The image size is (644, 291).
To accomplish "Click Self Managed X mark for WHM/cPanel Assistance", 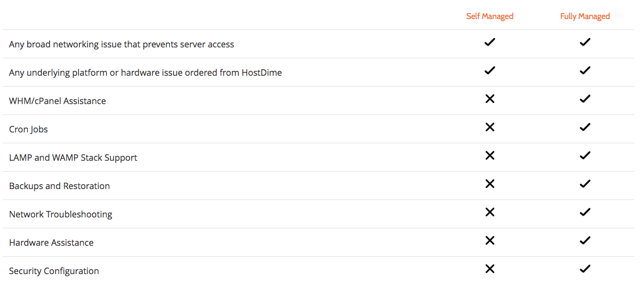I will [489, 99].
